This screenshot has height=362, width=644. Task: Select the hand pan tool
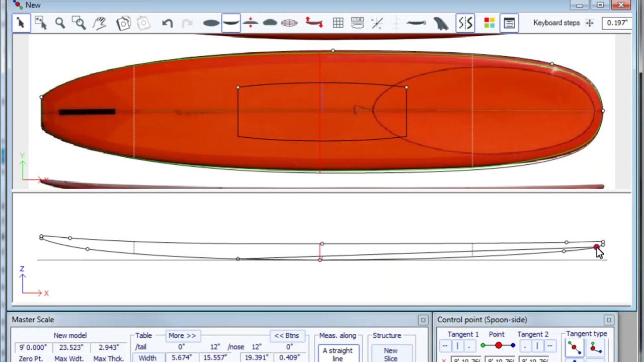pyautogui.click(x=99, y=23)
